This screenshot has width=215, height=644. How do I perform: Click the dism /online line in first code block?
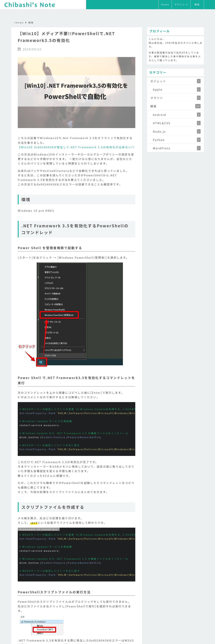pos(60,437)
